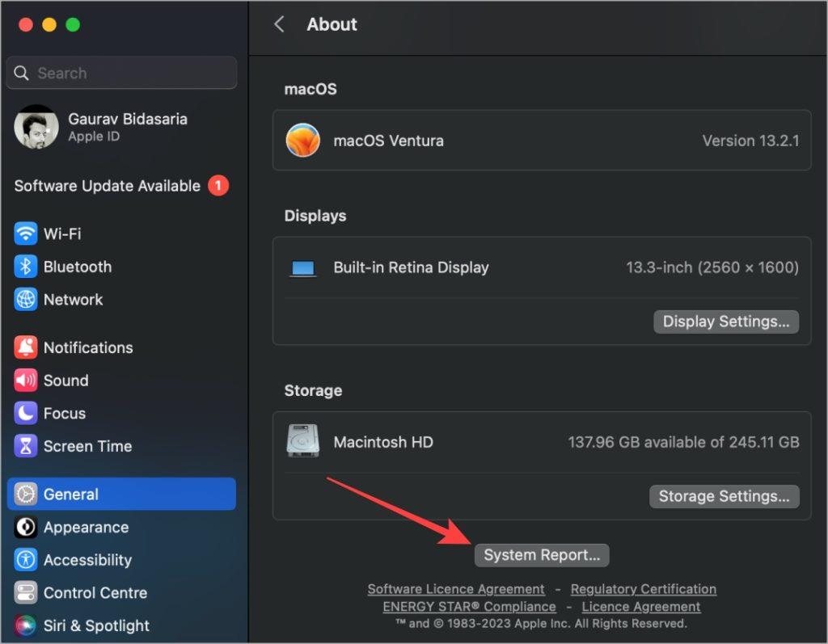The height and width of the screenshot is (644, 828).
Task: Open Notifications settings
Action: coord(121,347)
